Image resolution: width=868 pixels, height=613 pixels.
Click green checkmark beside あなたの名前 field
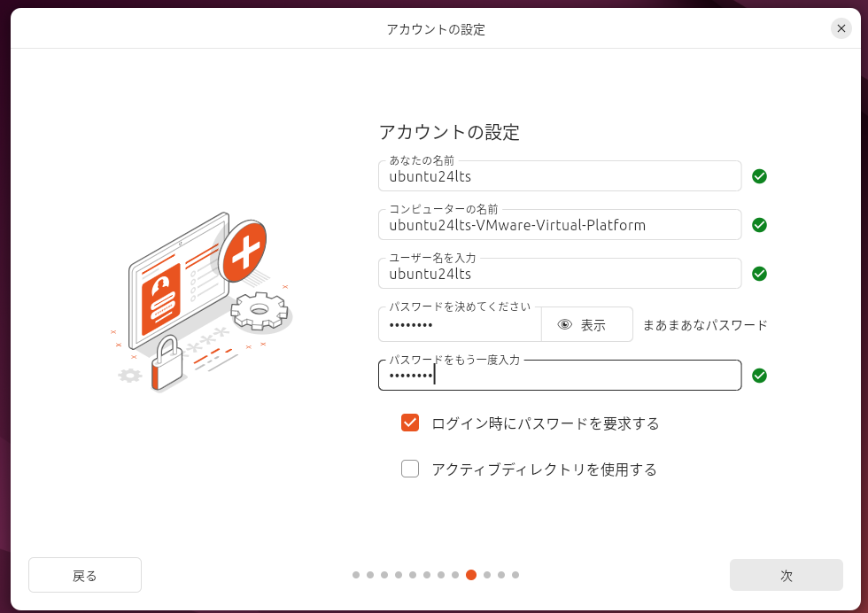[759, 176]
